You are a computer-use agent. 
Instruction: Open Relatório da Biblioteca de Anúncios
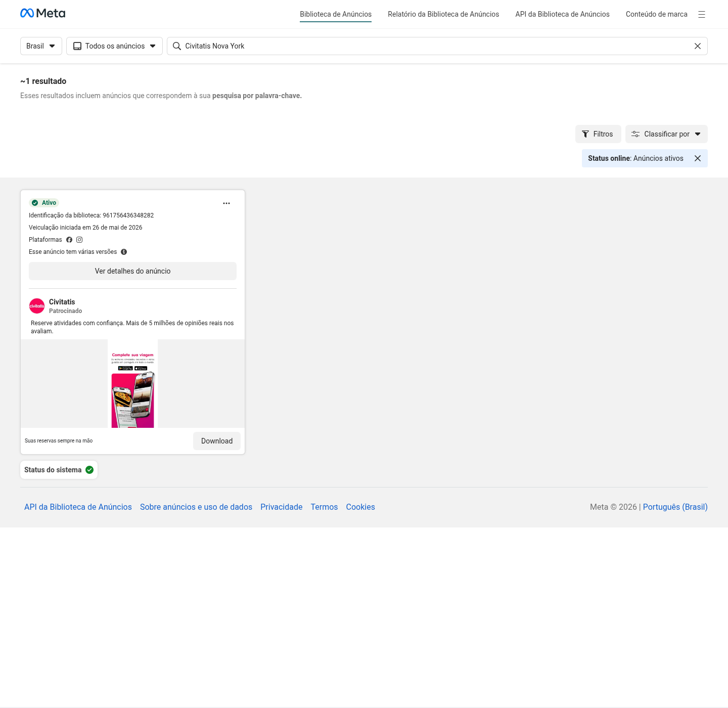[x=443, y=14]
